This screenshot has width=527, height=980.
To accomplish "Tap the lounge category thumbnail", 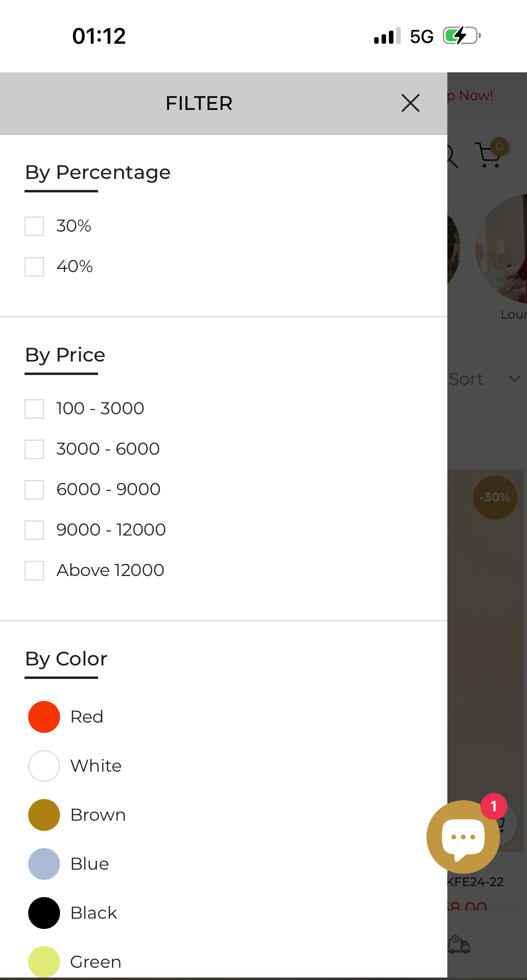I will (x=502, y=248).
